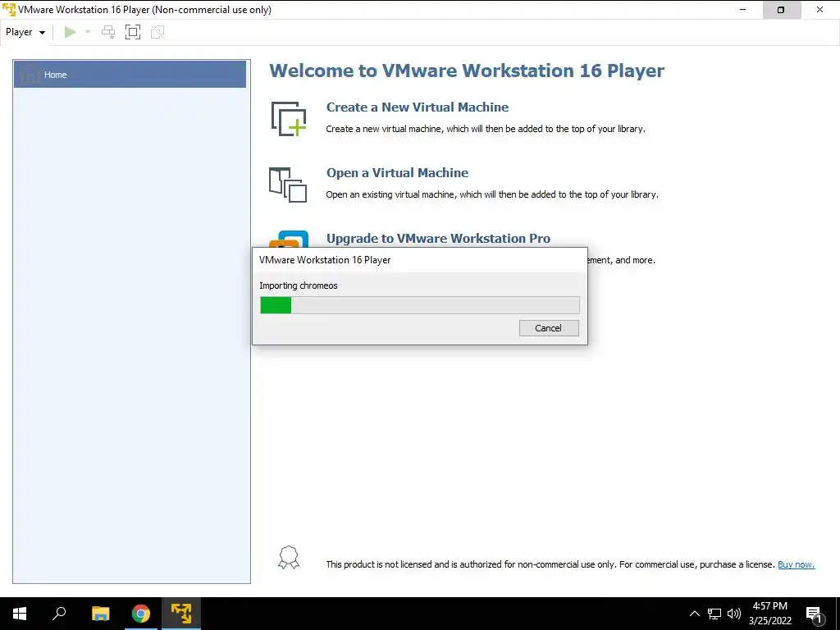This screenshot has height=630, width=840.
Task: Click the open existing virtual machine description
Action: 492,194
